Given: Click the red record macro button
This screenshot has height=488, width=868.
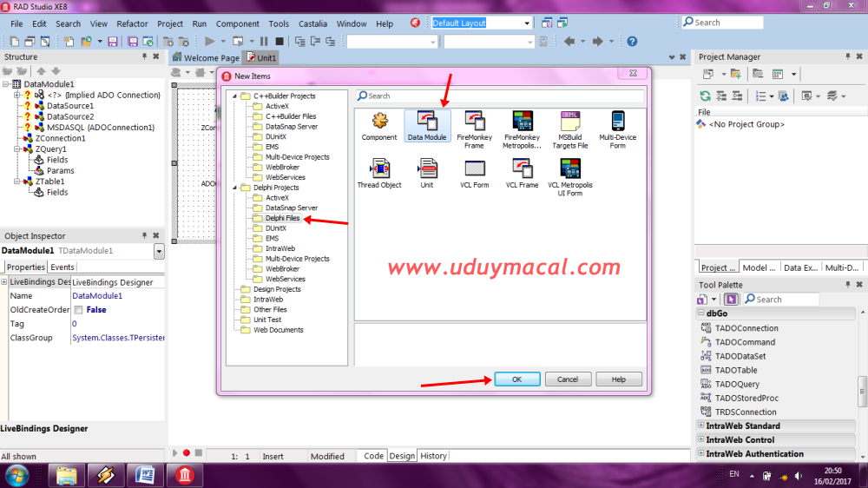Looking at the screenshot, I should [187, 453].
